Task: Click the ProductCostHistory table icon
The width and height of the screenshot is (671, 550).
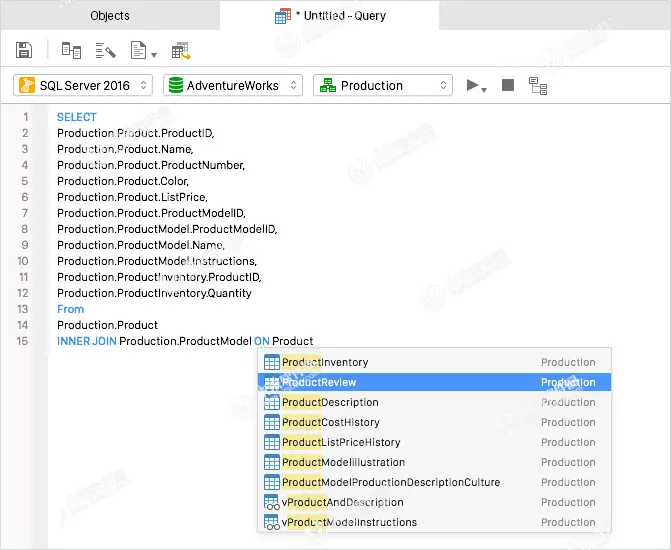Action: [272, 422]
